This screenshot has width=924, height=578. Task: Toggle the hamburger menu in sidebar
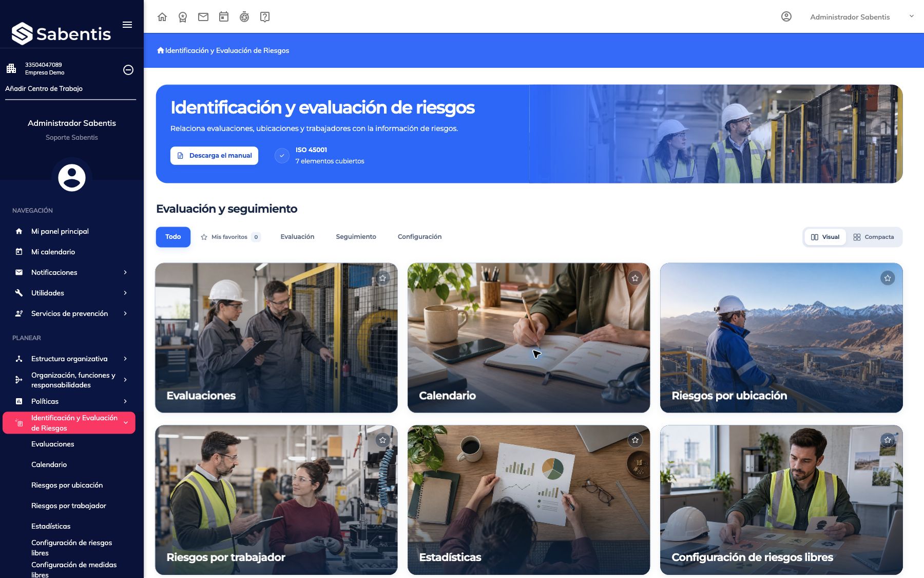tap(127, 25)
